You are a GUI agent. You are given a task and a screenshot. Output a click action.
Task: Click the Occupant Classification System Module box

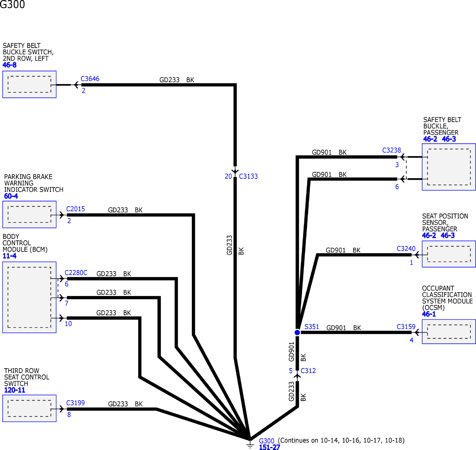(x=449, y=331)
